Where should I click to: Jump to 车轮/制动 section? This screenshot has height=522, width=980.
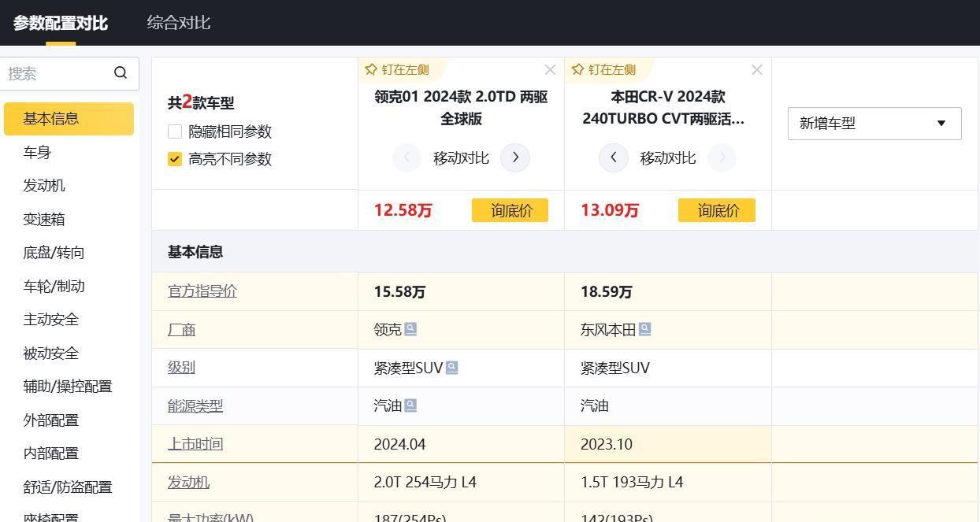coord(54,286)
